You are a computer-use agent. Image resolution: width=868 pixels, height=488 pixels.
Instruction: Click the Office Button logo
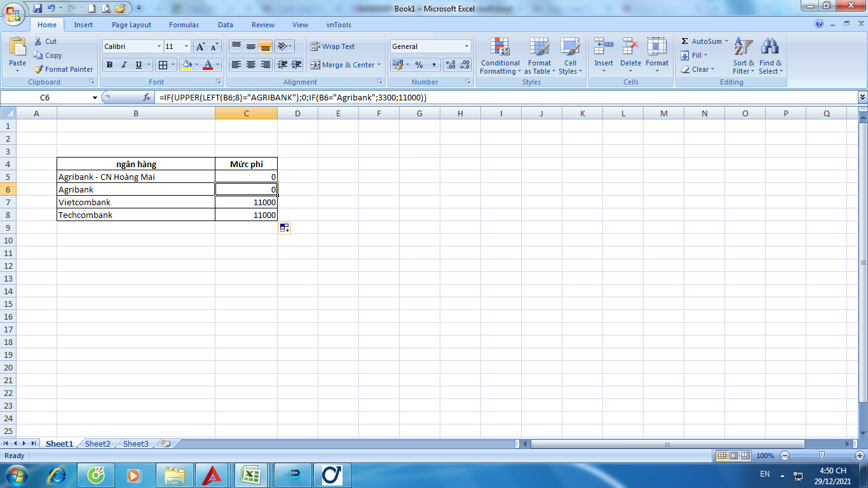pos(14,12)
